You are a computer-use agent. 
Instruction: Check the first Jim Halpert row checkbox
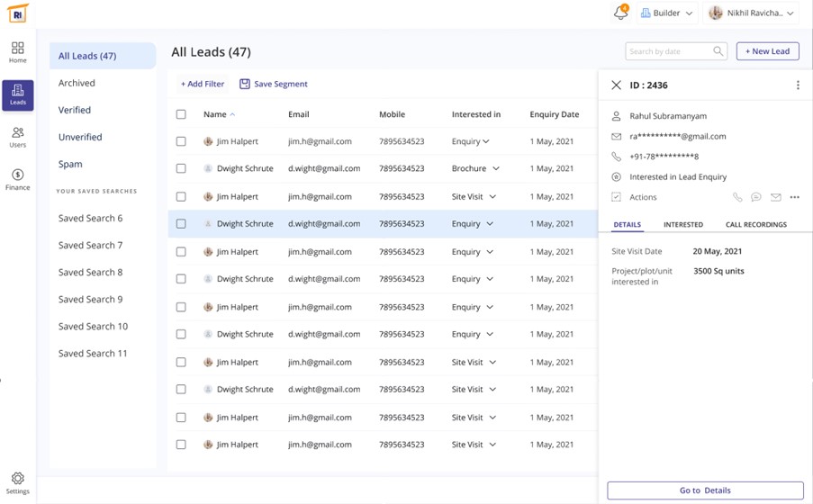(x=181, y=141)
